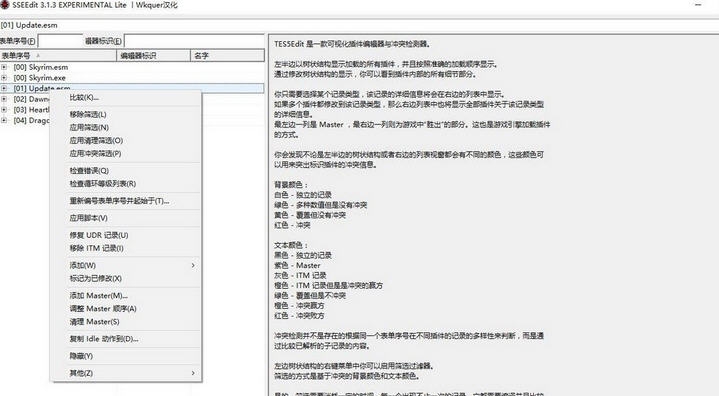This screenshot has height=396, width=719.
Task: Choose 标记为已修改(X) menu entry
Action: (95, 278)
